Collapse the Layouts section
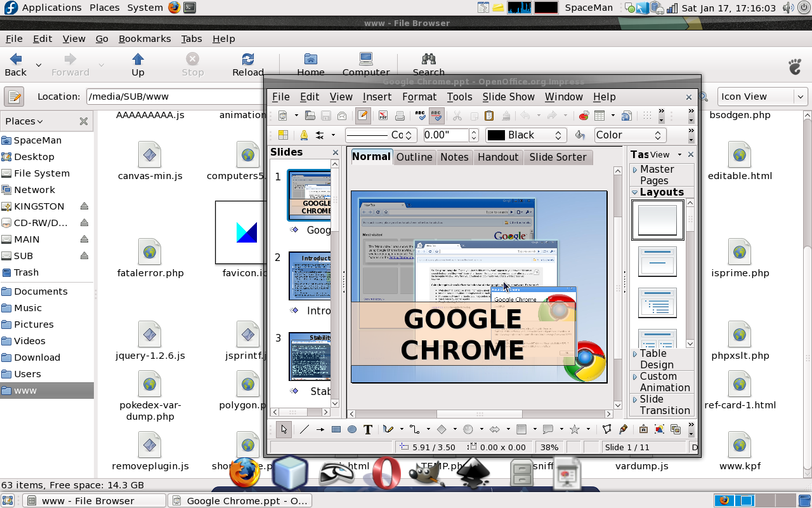 (662, 192)
